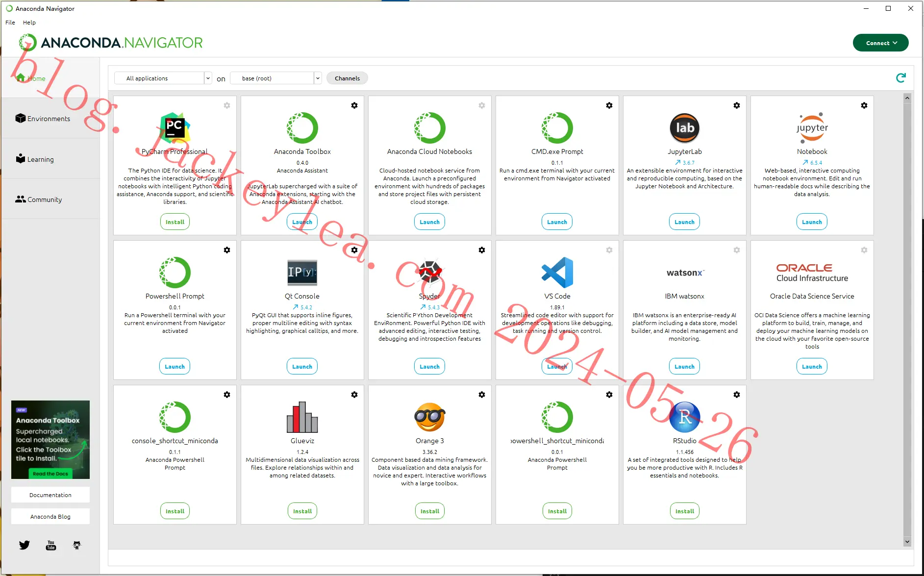The height and width of the screenshot is (576, 924).
Task: Open Anaconda YouTube icon link
Action: point(51,545)
